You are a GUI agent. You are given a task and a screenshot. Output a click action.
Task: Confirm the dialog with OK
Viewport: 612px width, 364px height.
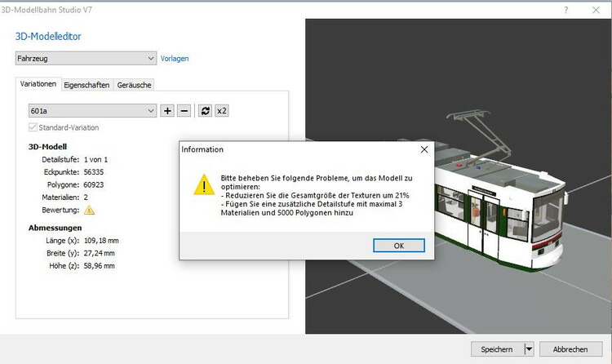[399, 246]
